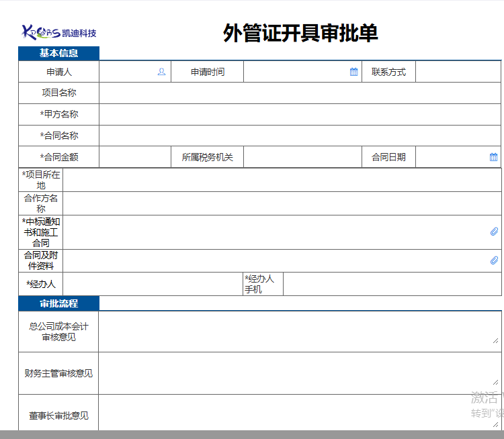Screen dimensions: 504x439
Task: Click the attachment paperclip for 合同及附件资料
Action: pyautogui.click(x=494, y=260)
